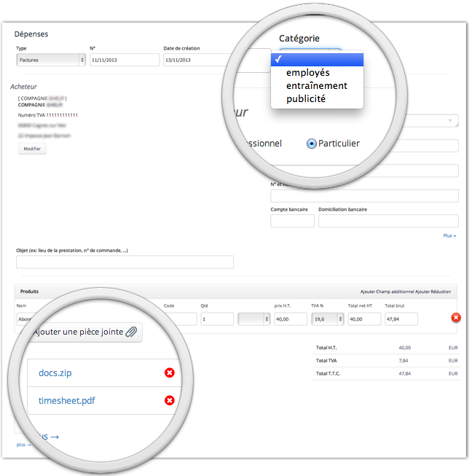Click the Dépenses heading

click(x=31, y=34)
